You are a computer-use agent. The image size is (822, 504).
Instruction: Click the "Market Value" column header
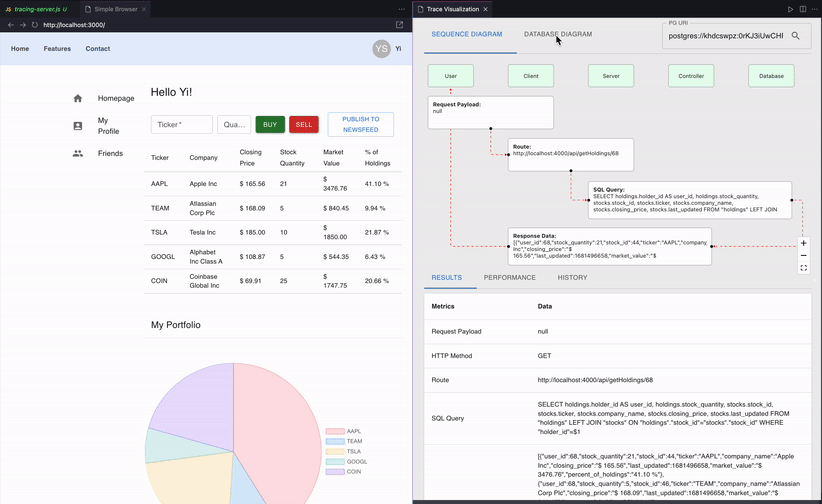(333, 157)
